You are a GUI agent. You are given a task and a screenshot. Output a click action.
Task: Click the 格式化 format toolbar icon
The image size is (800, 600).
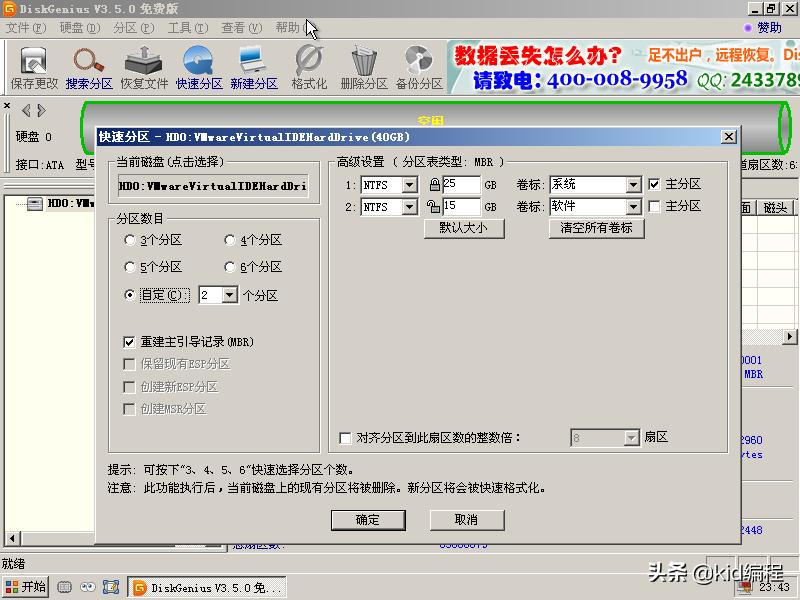click(309, 68)
